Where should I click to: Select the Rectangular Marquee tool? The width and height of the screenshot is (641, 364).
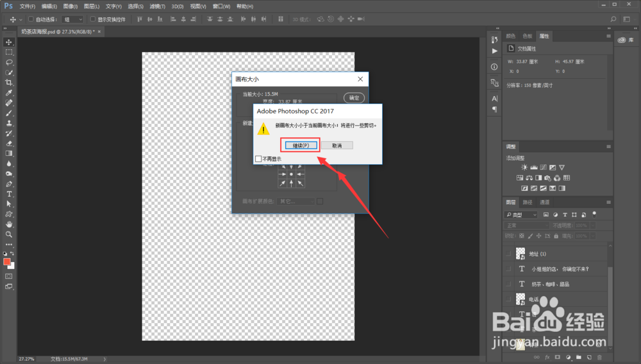[8, 53]
